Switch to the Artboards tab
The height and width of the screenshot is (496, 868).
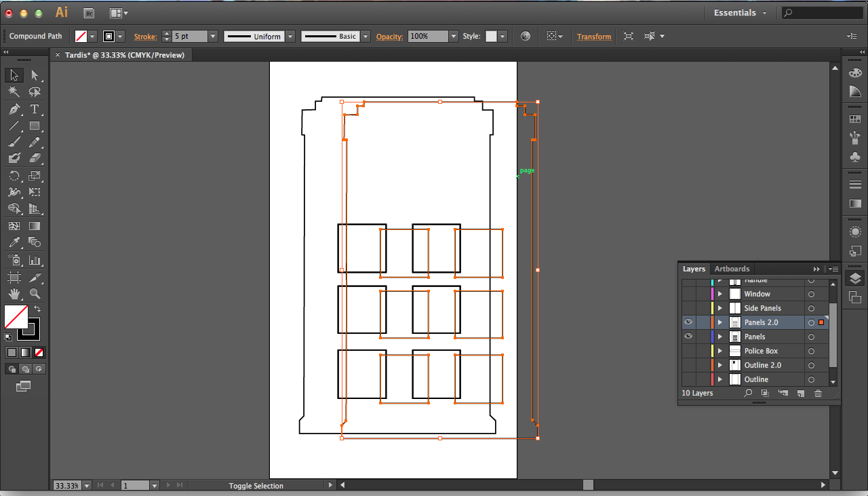tap(732, 269)
